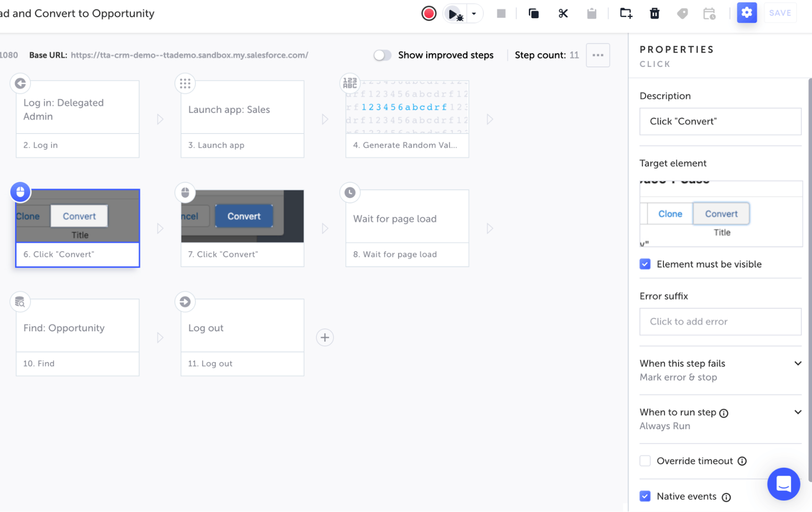Click the add group folder icon
Image resolution: width=812 pixels, height=512 pixels.
coord(626,14)
